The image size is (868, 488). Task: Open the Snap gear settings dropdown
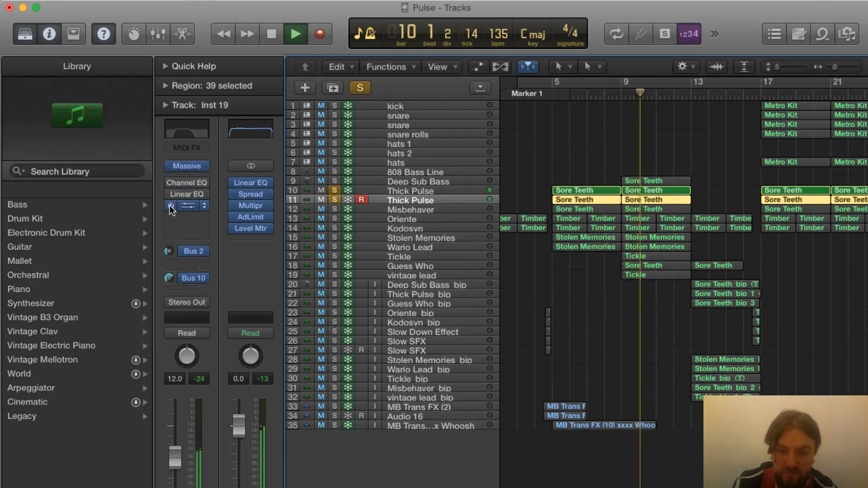click(686, 67)
